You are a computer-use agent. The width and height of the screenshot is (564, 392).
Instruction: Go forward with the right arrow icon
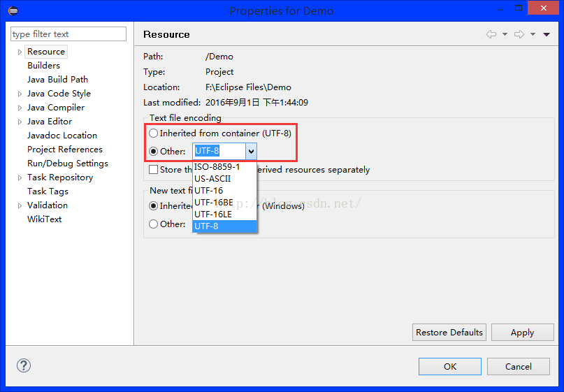(519, 34)
